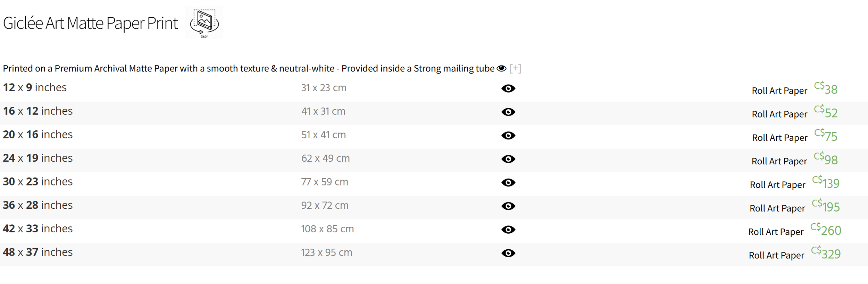The image size is (868, 284).
Task: Expand description with the [+] link
Action: click(515, 68)
